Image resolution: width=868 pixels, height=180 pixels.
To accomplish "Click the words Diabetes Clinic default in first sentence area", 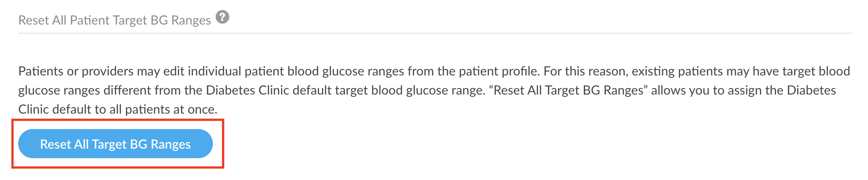I will coord(271,90).
